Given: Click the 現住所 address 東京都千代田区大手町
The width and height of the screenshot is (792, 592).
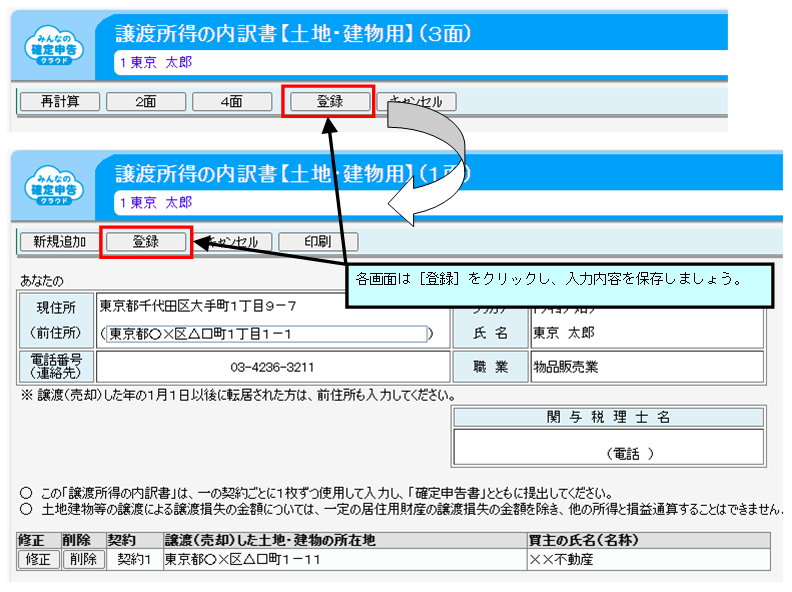Looking at the screenshot, I should [x=197, y=306].
